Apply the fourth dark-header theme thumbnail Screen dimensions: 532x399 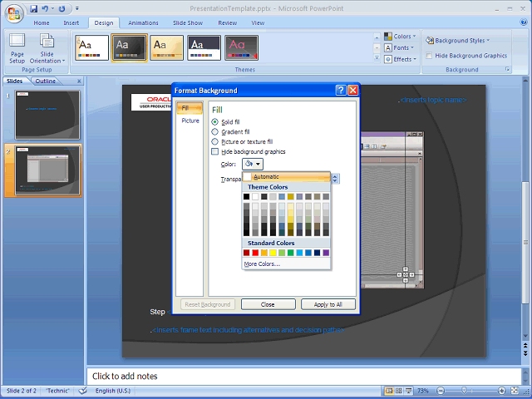click(204, 47)
